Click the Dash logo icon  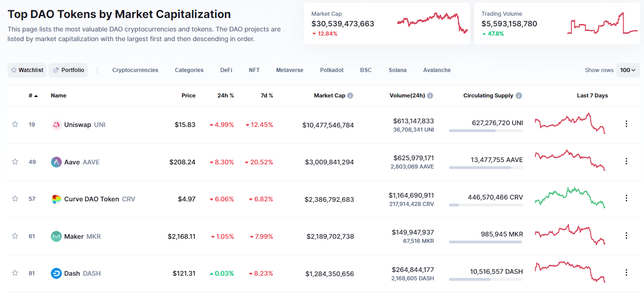(x=56, y=273)
